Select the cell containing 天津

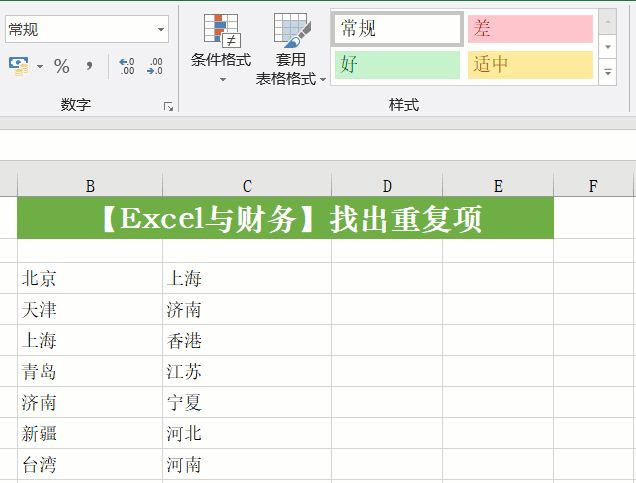(x=90, y=309)
